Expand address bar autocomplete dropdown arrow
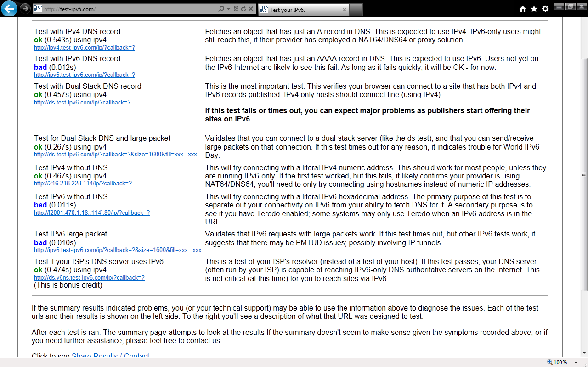 [x=228, y=9]
